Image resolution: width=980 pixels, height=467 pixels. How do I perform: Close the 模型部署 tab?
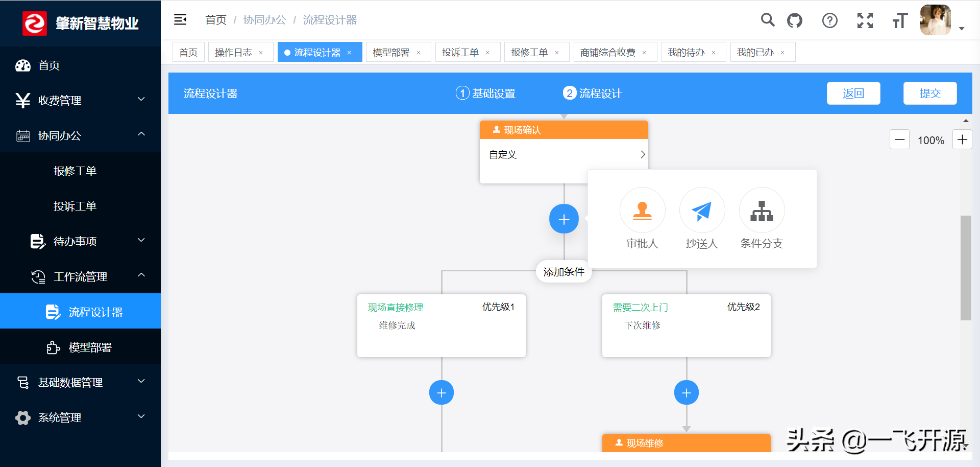point(419,53)
